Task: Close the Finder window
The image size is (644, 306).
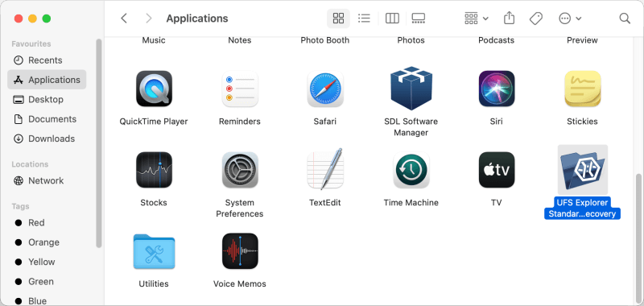Action: (x=19, y=19)
